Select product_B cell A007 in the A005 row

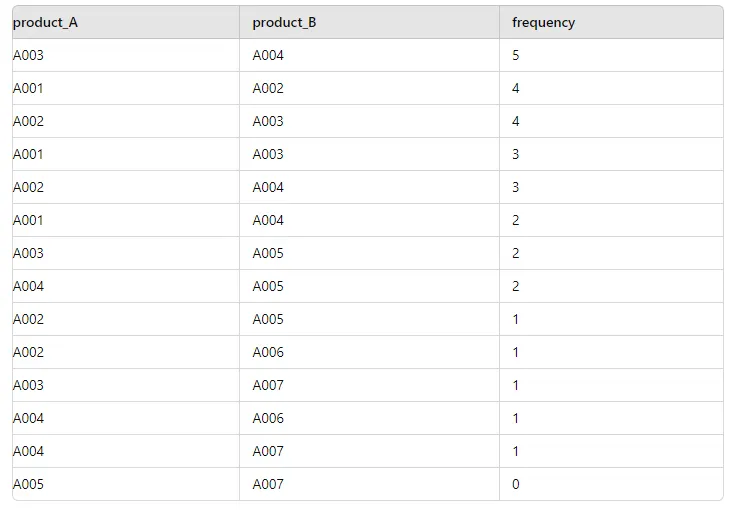pos(268,484)
